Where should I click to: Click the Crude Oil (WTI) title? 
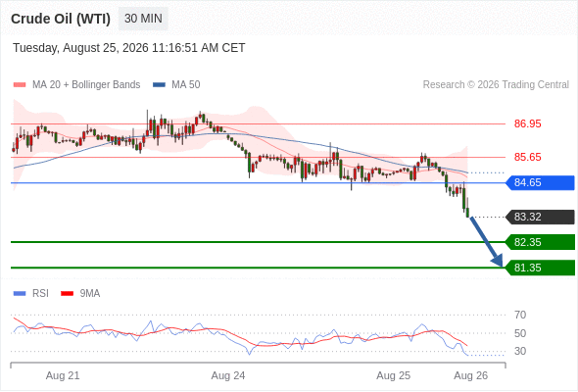coord(61,19)
